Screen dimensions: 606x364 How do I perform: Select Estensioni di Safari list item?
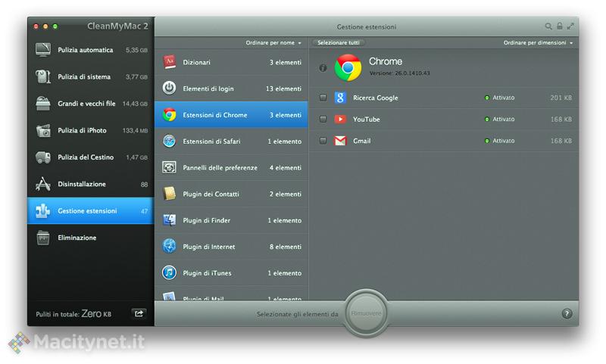(x=232, y=142)
